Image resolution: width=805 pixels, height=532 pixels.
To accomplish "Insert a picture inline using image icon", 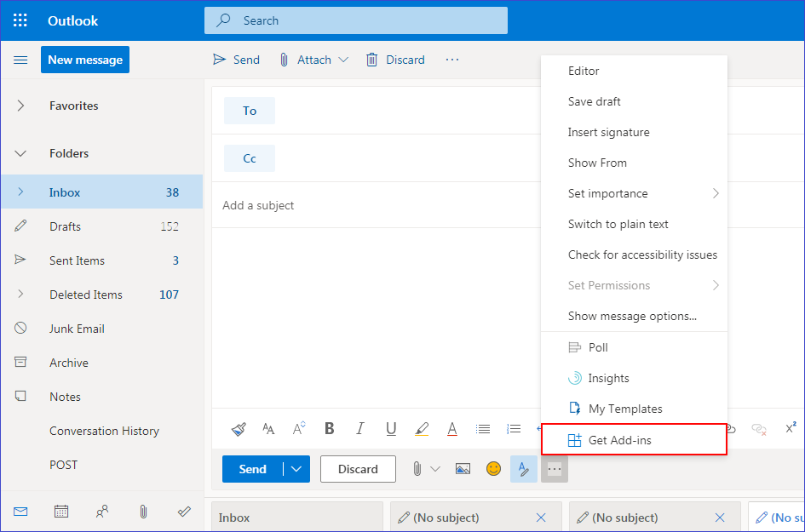I will [463, 469].
